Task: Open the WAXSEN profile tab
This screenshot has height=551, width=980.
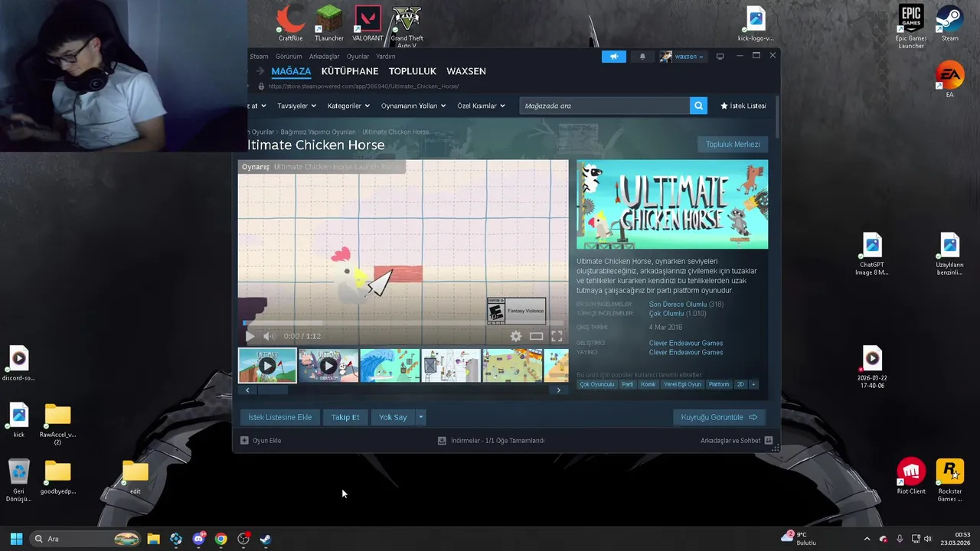Action: (466, 71)
